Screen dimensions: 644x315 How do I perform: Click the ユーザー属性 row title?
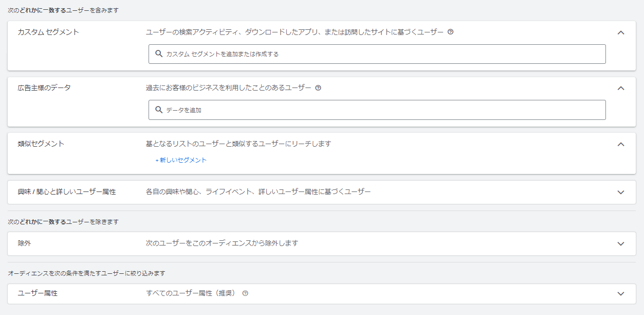coord(38,293)
